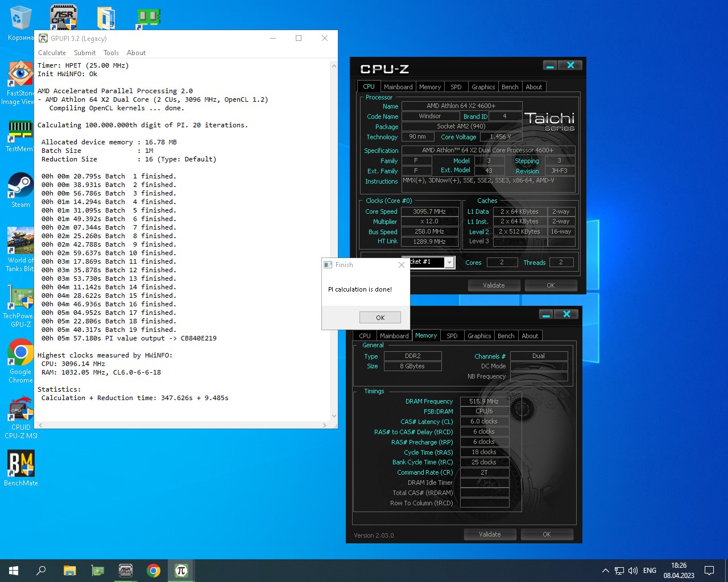Click GPUPI horizontal scrollbar right arrow

click(325, 425)
